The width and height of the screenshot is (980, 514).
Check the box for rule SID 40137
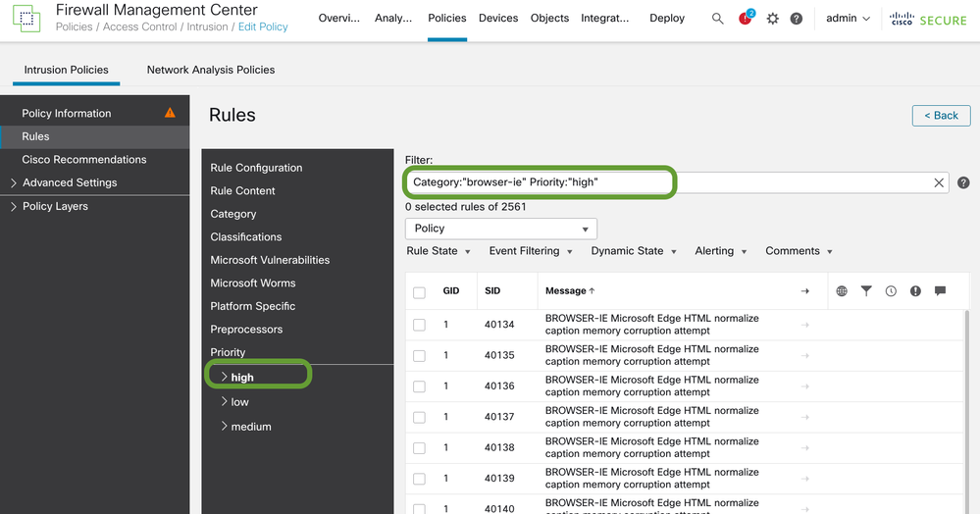[x=420, y=417]
